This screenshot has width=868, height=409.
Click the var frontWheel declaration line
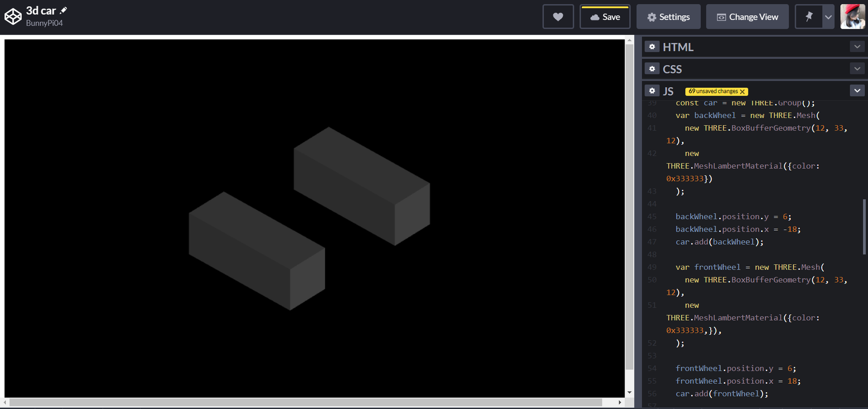pos(750,267)
